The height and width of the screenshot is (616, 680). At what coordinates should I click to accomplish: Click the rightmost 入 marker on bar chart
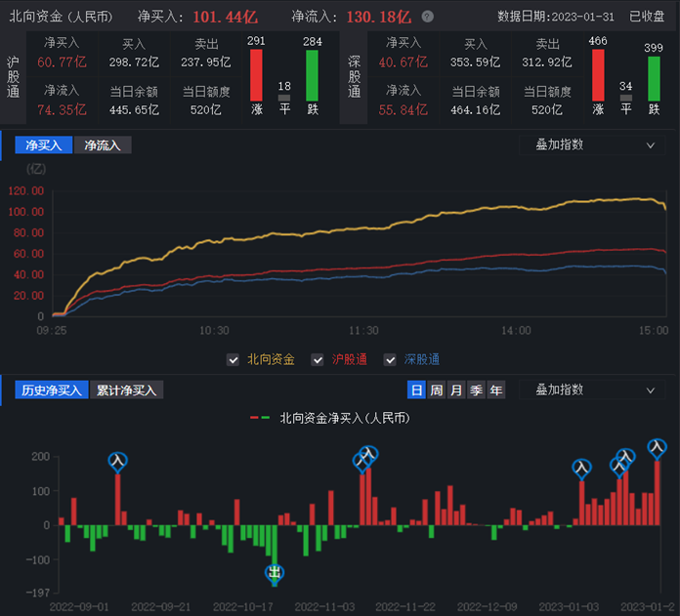tap(659, 448)
